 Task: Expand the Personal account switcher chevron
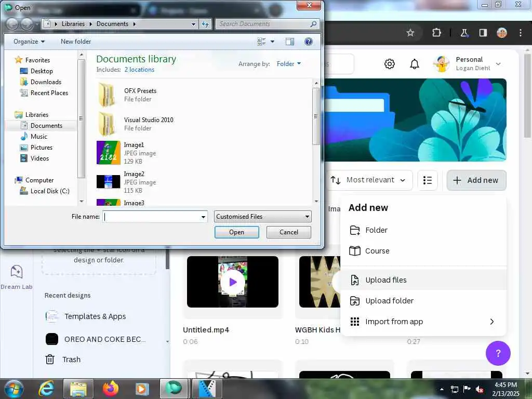pyautogui.click(x=498, y=64)
